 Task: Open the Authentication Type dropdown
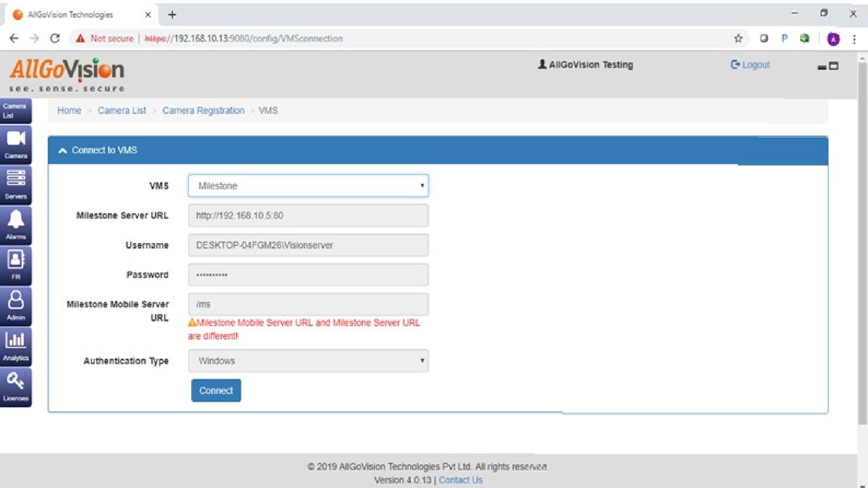pyautogui.click(x=308, y=361)
